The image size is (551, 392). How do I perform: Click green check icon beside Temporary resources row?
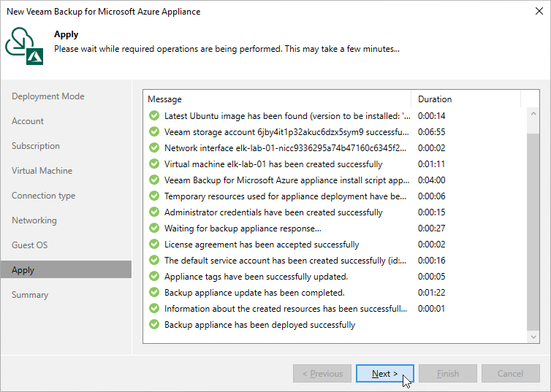154,196
